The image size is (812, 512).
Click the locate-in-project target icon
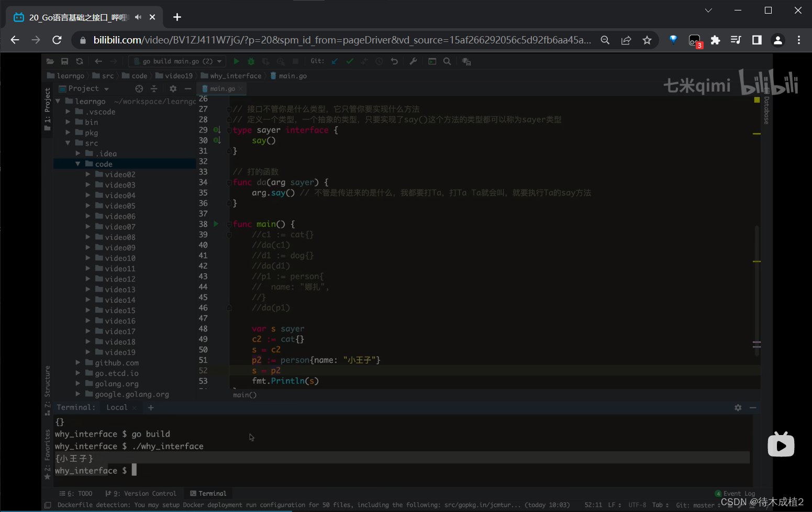point(139,88)
